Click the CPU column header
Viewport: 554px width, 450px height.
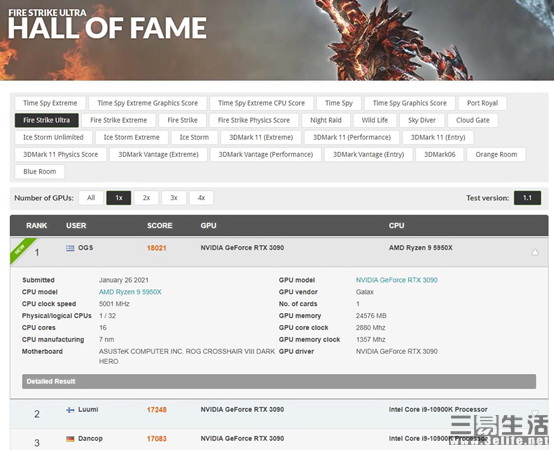(x=396, y=225)
